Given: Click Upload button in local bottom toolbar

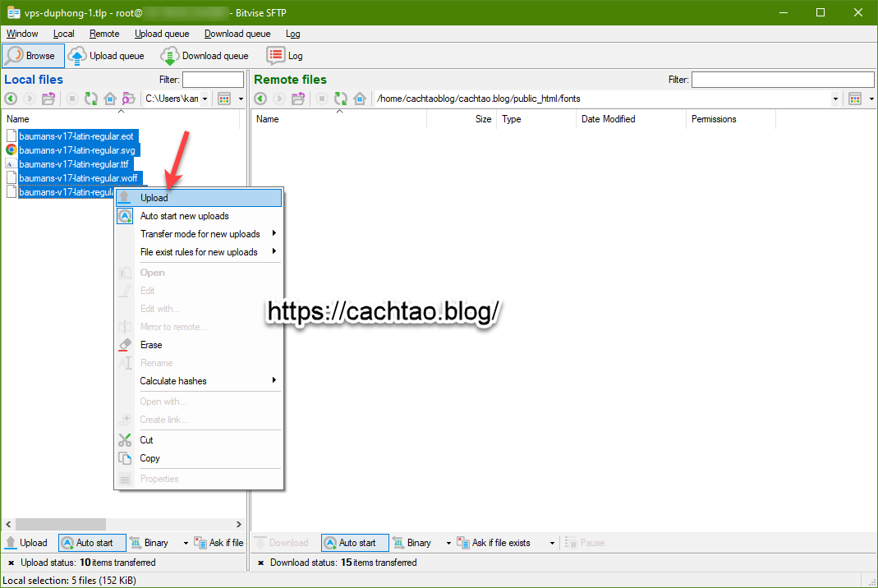Looking at the screenshot, I should click(x=26, y=543).
